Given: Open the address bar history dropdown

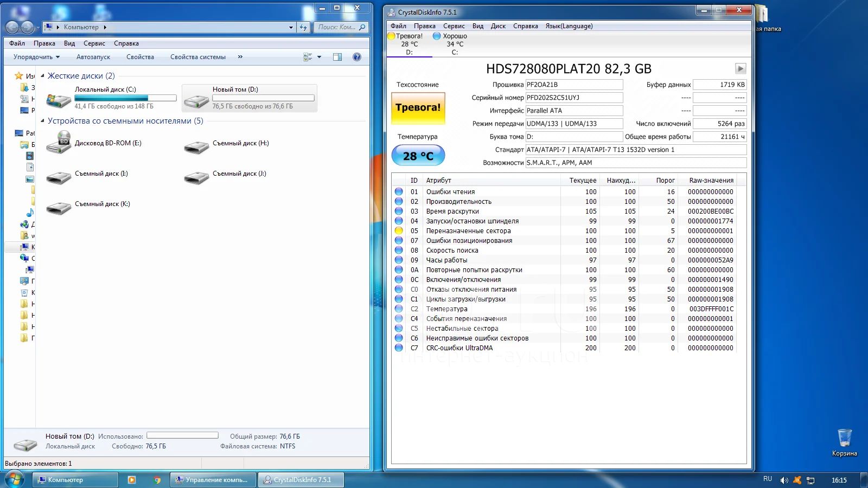Looking at the screenshot, I should [291, 27].
